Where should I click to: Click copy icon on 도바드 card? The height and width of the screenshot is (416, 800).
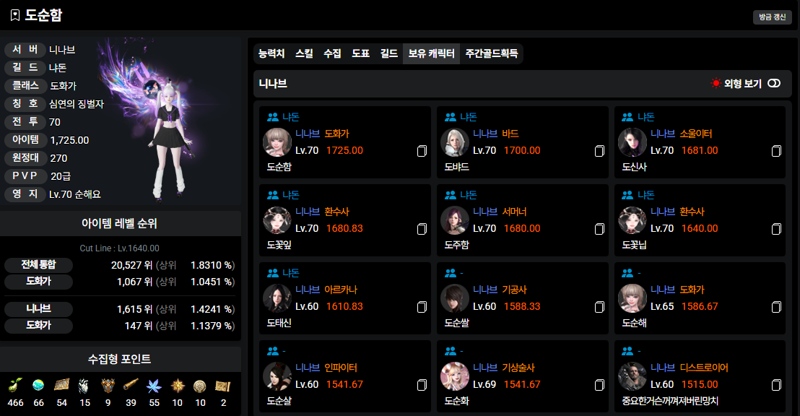[599, 151]
